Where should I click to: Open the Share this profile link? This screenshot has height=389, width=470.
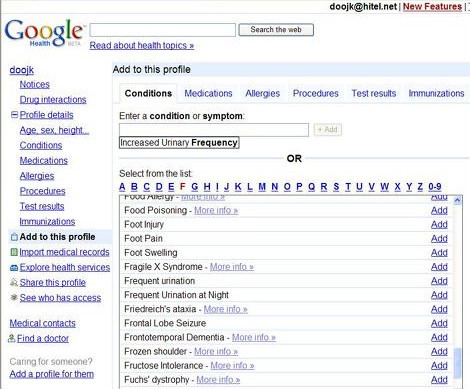tap(53, 283)
